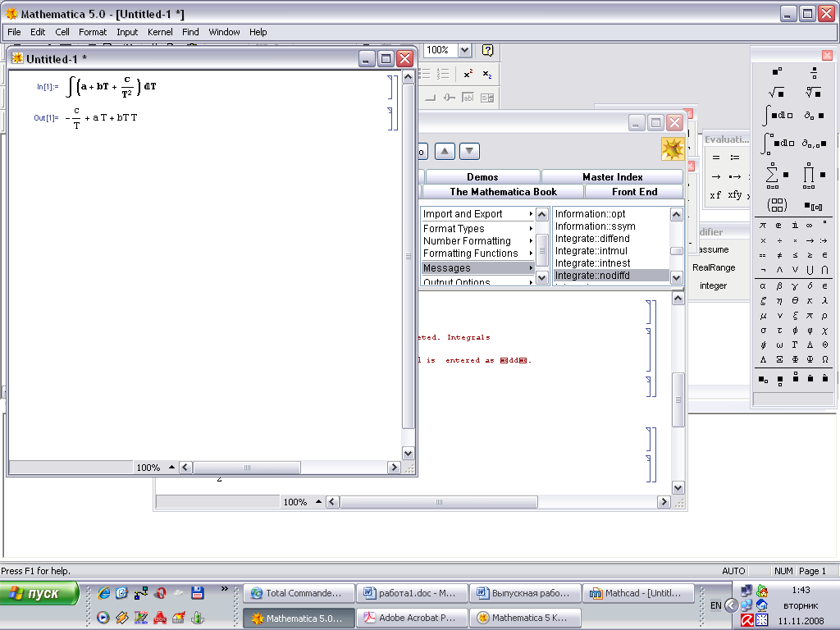Select Integrate::nodiffd in the message list
This screenshot has width=840, height=630.
pos(610,276)
